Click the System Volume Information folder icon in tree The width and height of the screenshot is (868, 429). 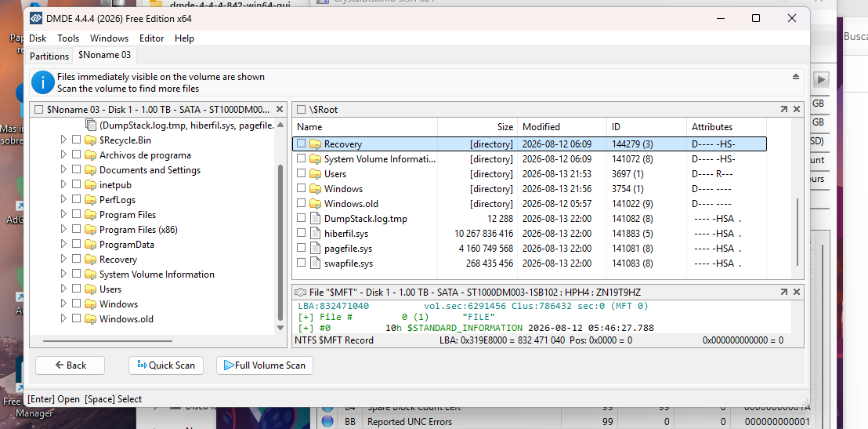click(x=91, y=274)
